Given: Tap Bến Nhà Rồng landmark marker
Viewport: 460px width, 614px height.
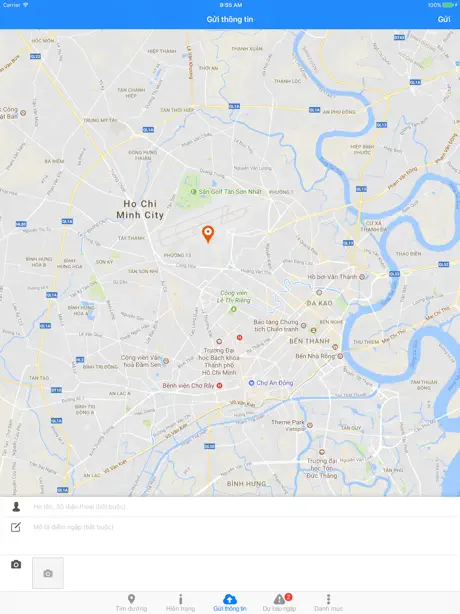Looking at the screenshot, I should (340, 356).
